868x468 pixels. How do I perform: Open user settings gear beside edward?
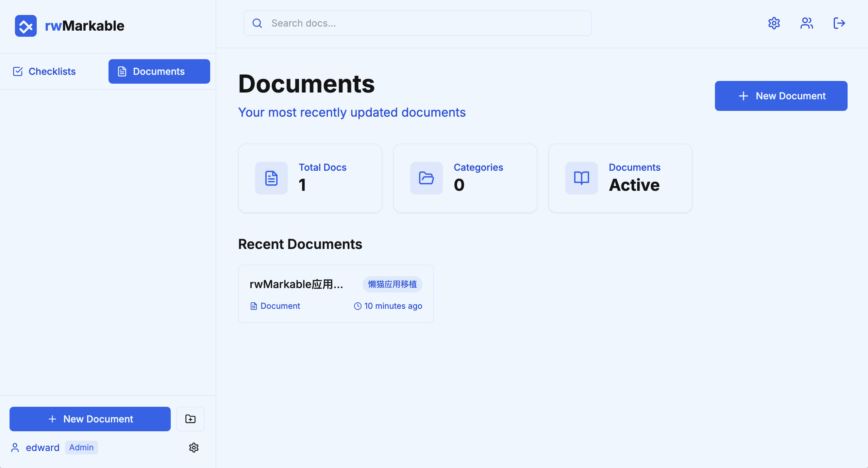click(194, 448)
